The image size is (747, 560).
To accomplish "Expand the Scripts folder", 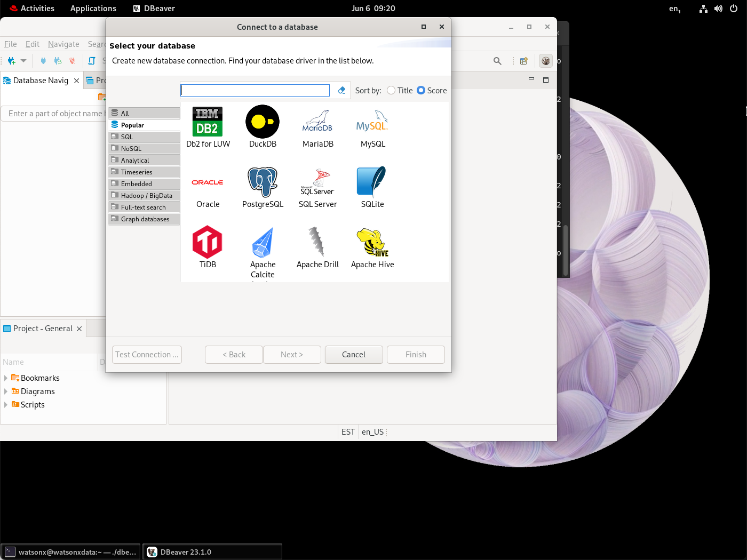I will (5, 405).
